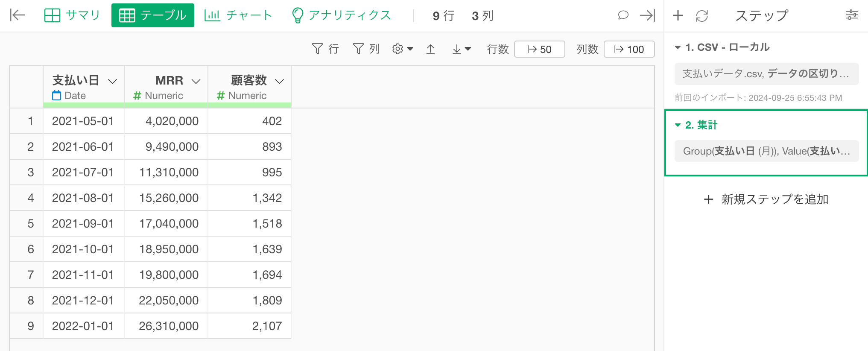Select row number 9
Image resolution: width=868 pixels, height=351 pixels.
click(x=27, y=326)
